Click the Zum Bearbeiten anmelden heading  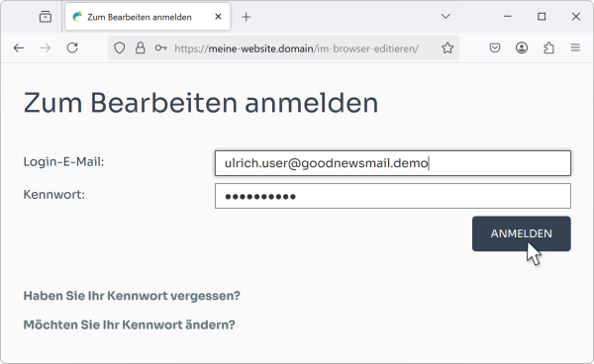[201, 103]
